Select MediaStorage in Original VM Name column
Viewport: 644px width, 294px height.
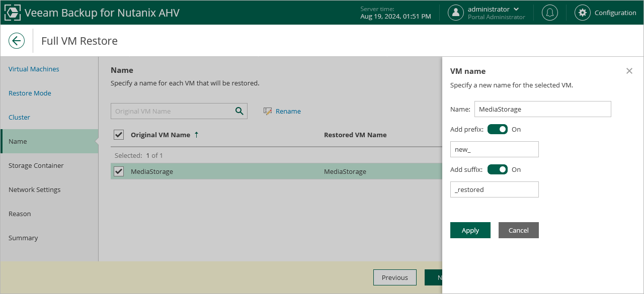point(152,171)
